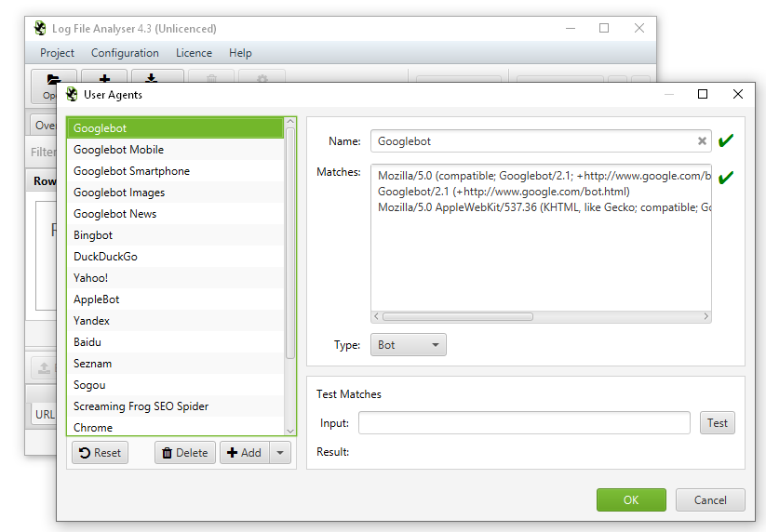
Task: Close the Log File Analyser main window
Action: click(x=639, y=28)
